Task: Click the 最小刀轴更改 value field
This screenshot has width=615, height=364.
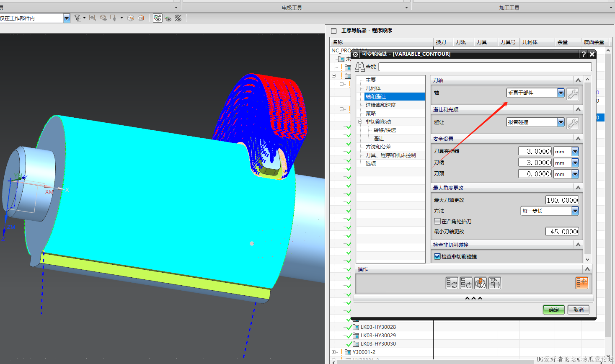Action: [562, 232]
